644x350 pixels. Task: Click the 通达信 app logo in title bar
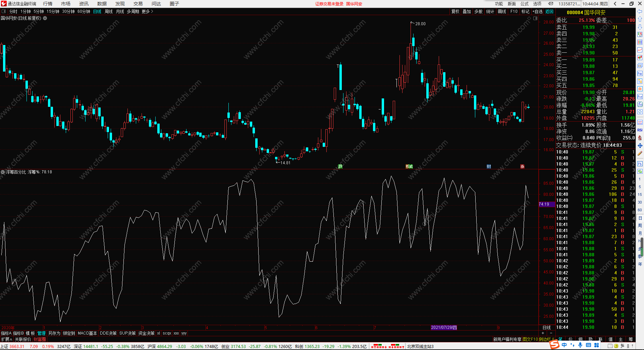(4, 4)
